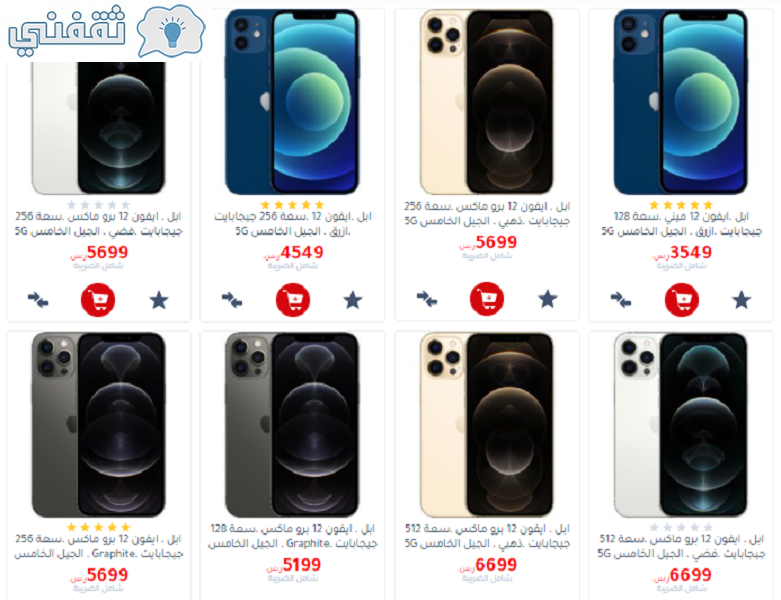This screenshot has height=600, width=781.
Task: View the blue iPhone 12 mini product image
Action: 680,102
